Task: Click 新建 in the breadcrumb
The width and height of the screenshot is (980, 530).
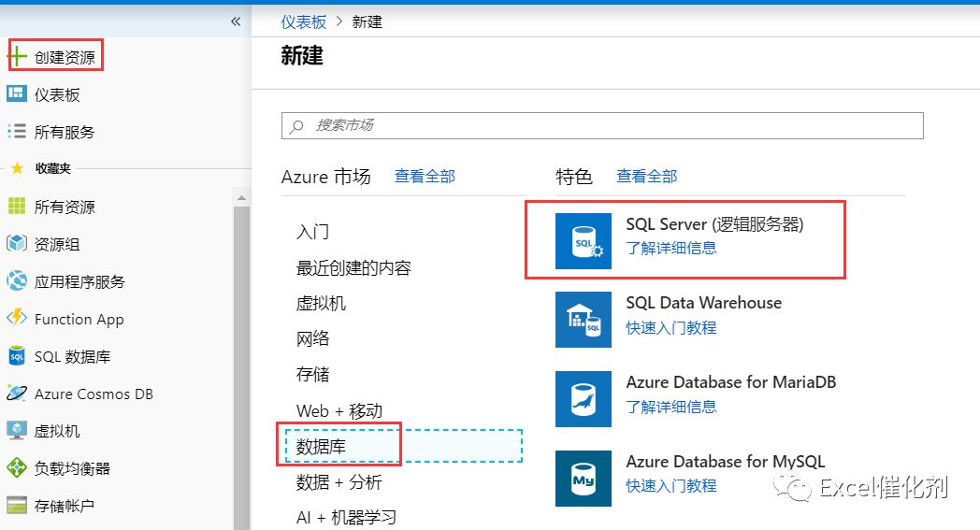Action: point(367,21)
